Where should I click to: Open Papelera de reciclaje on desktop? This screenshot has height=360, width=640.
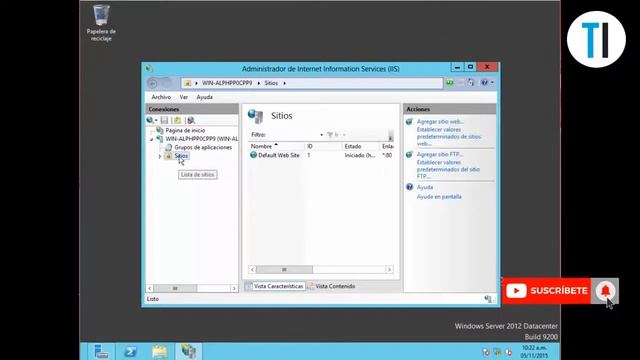(x=101, y=22)
